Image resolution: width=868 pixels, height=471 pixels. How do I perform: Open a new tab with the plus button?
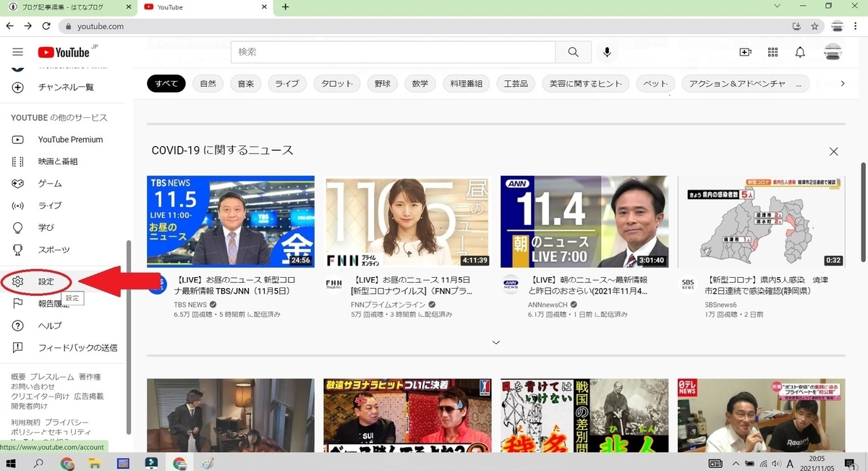click(285, 7)
